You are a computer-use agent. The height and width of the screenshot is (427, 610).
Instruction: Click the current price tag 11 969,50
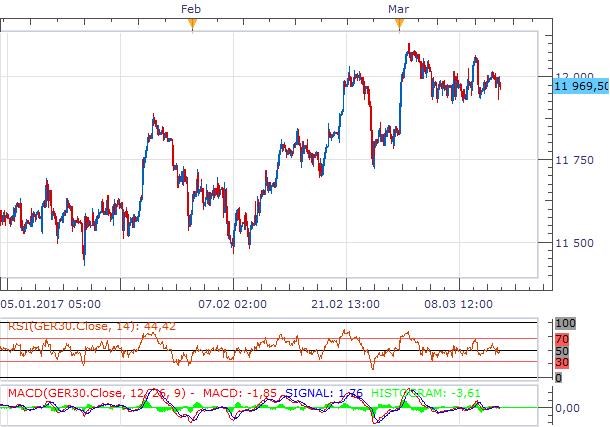click(x=580, y=87)
